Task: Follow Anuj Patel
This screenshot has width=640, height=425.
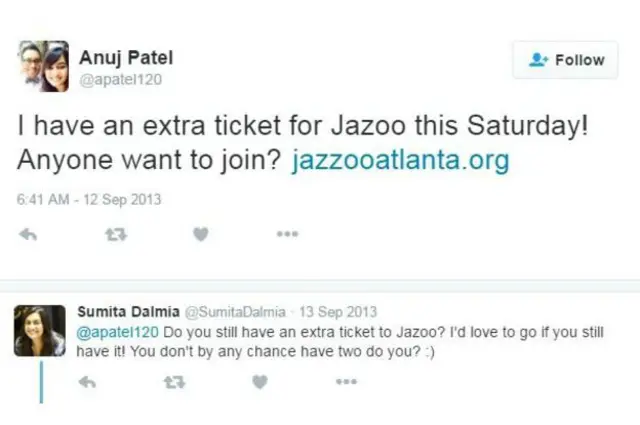Action: [x=565, y=60]
